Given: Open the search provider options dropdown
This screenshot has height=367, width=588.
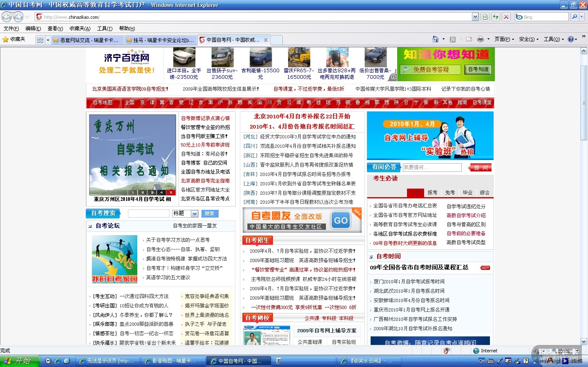Looking at the screenshot, I should coord(582,17).
